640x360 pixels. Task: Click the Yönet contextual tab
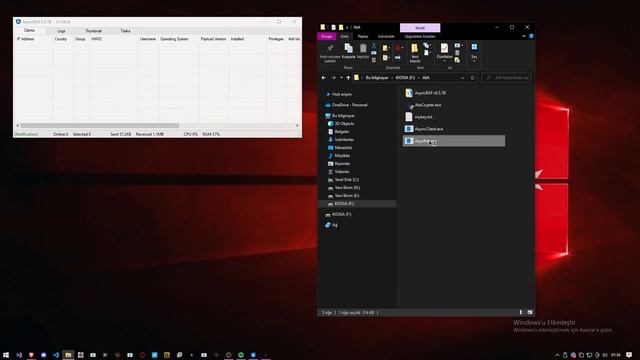pos(420,28)
